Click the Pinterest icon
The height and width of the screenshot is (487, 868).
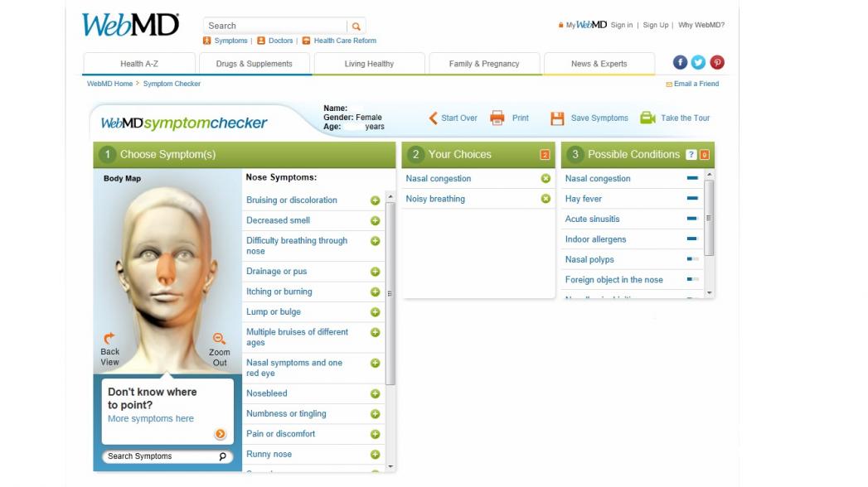(717, 62)
